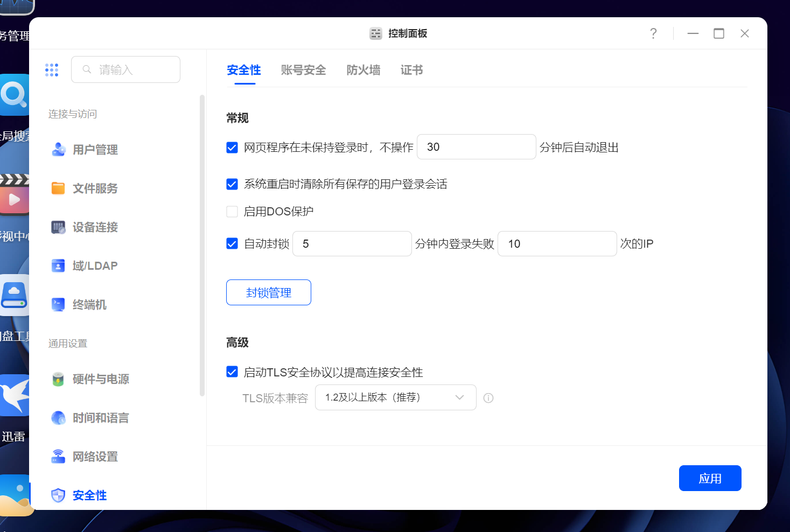Toggle clear saved sessions on reboot checkbox
The height and width of the screenshot is (532, 790).
(x=232, y=184)
